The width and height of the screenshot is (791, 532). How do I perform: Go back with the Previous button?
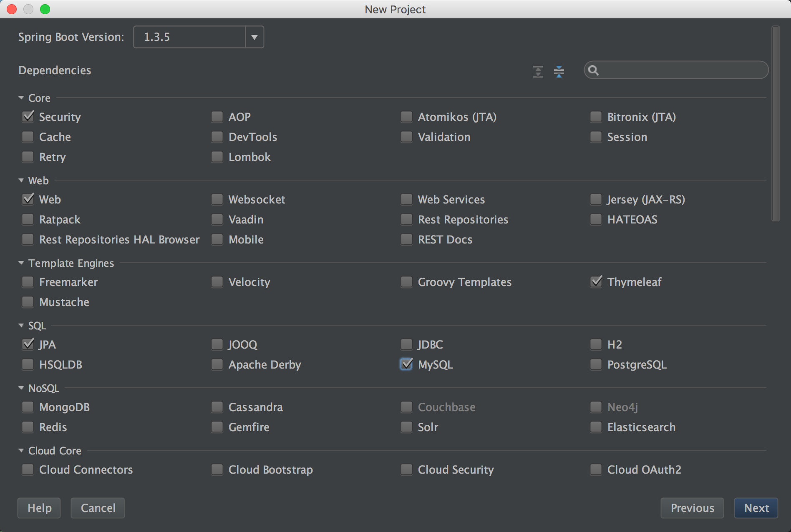click(692, 508)
